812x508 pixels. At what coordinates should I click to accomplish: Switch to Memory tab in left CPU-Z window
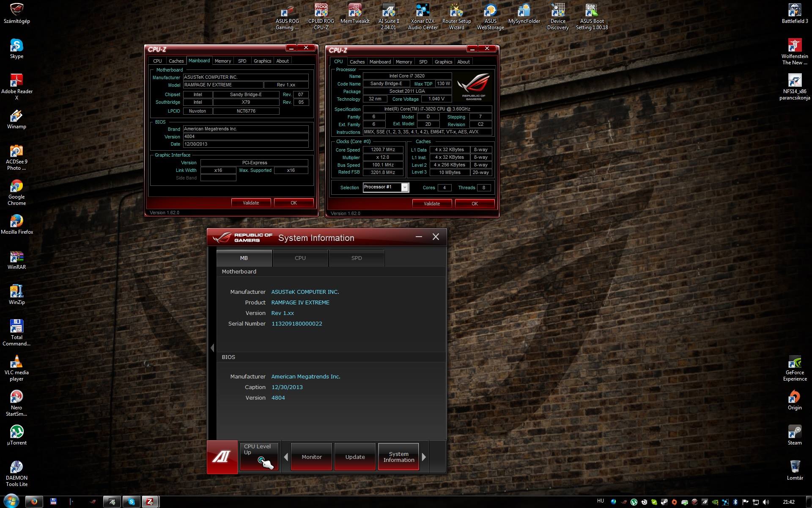coord(223,61)
